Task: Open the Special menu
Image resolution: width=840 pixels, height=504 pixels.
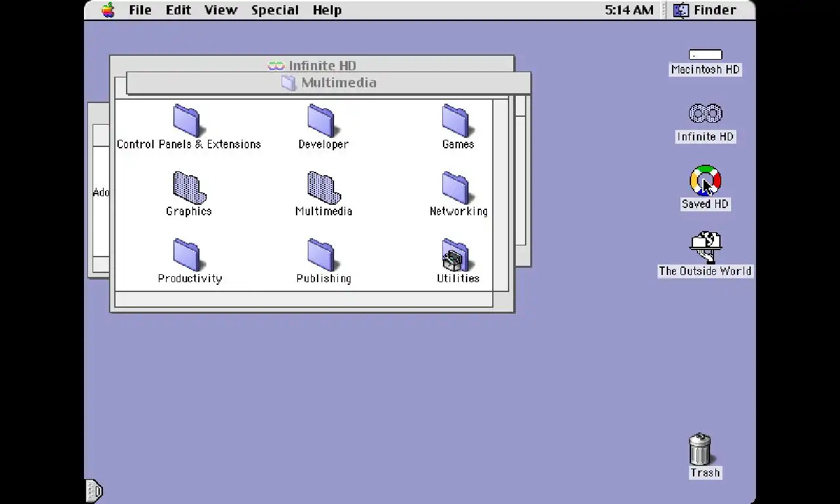Action: 275,10
